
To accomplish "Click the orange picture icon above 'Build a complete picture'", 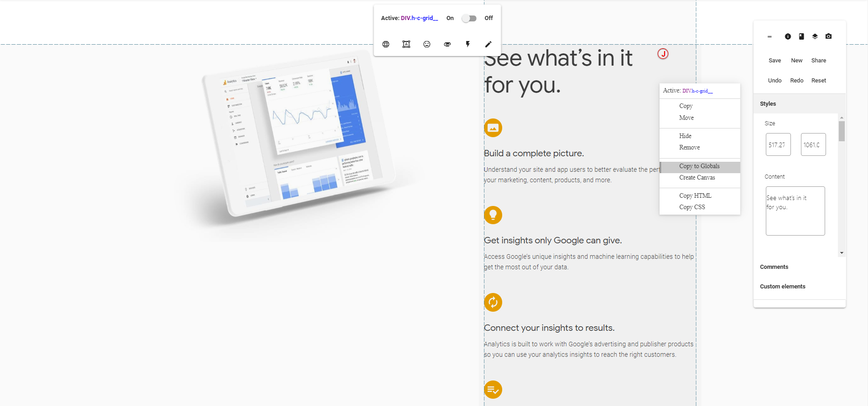I will click(x=493, y=128).
